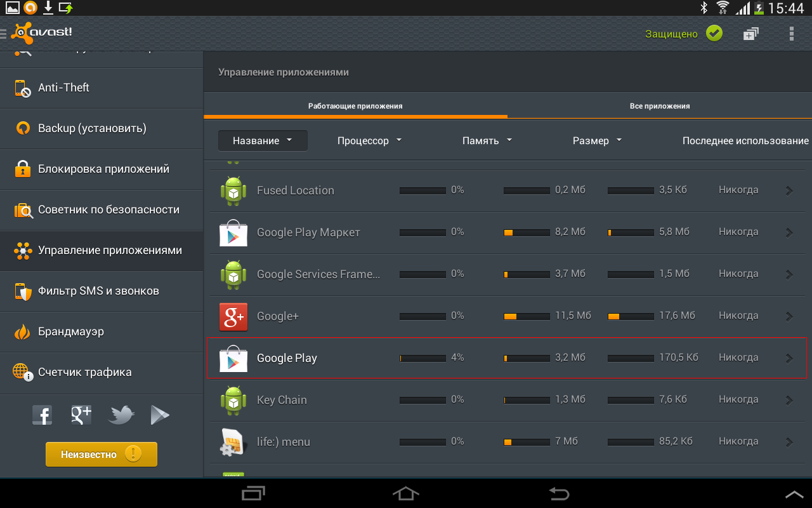
Task: Tap the Google Play app name
Action: pyautogui.click(x=287, y=358)
